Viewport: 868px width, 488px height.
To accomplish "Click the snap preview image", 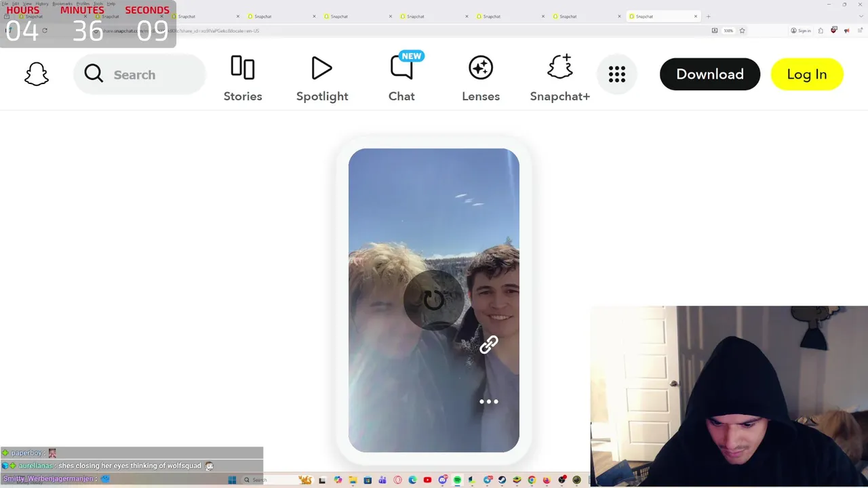I will [x=434, y=300].
